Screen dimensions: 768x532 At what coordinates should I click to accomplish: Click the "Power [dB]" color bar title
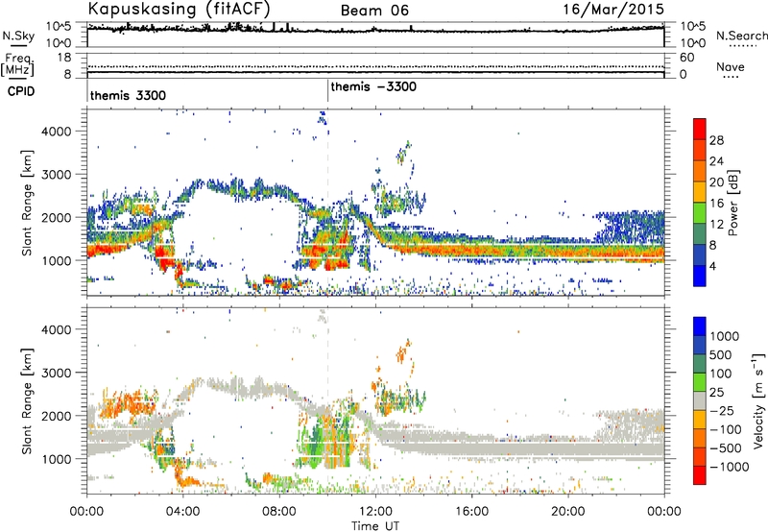pyautogui.click(x=732, y=203)
